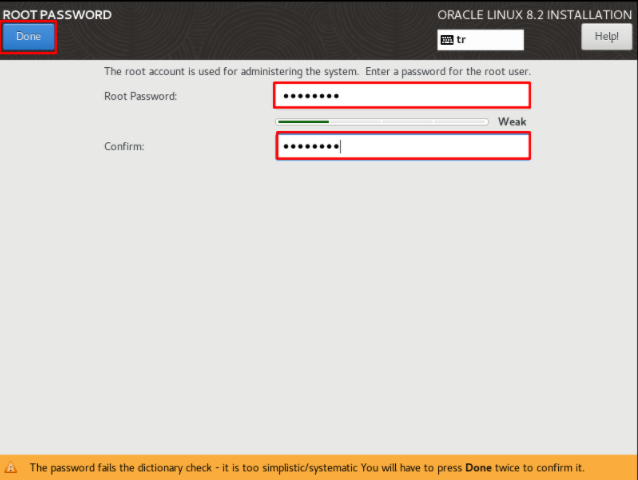Click the Weak strength label
Image resolution: width=638 pixels, height=480 pixels.
pos(512,122)
